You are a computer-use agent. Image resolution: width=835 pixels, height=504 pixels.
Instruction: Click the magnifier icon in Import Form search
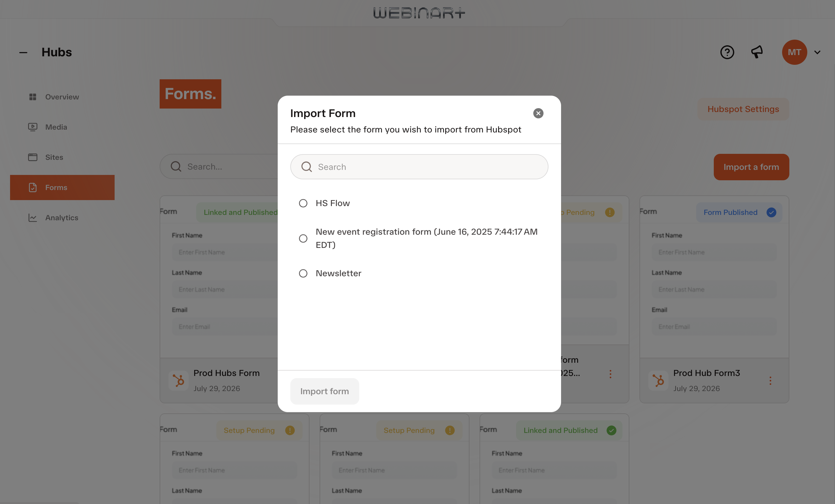[306, 167]
